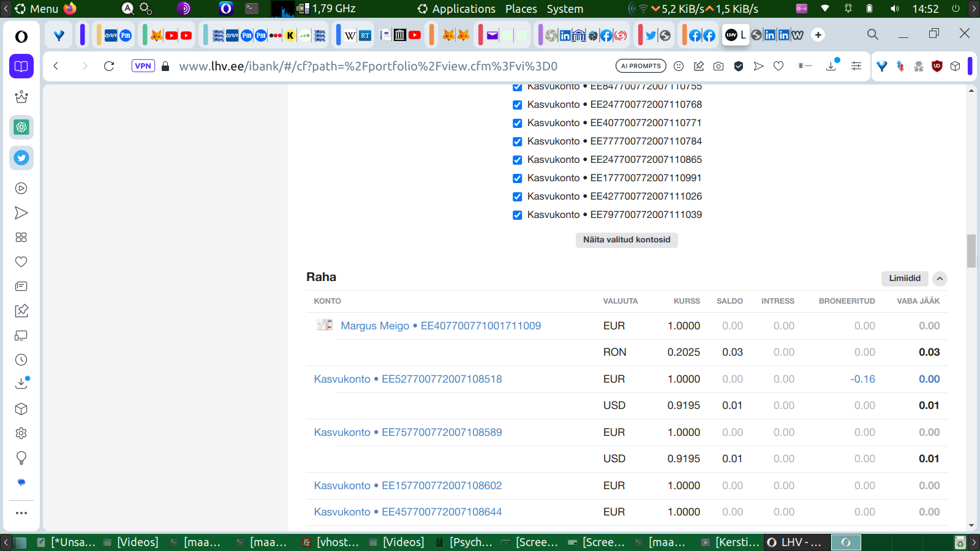
Task: Uncheck Kasvukonto EE247700772007110768
Action: [518, 105]
